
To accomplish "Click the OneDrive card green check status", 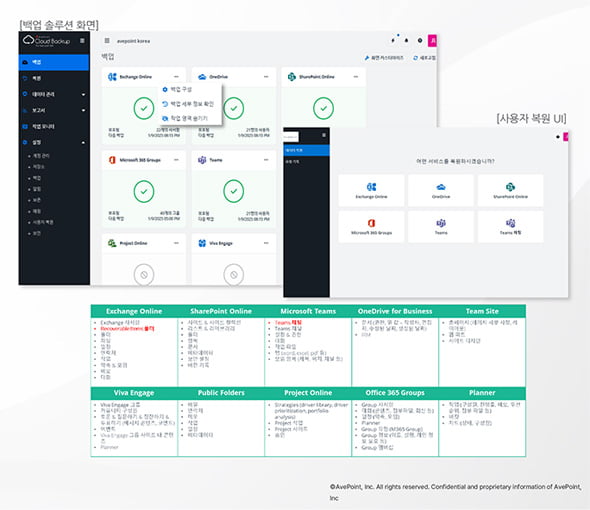I will click(x=234, y=108).
